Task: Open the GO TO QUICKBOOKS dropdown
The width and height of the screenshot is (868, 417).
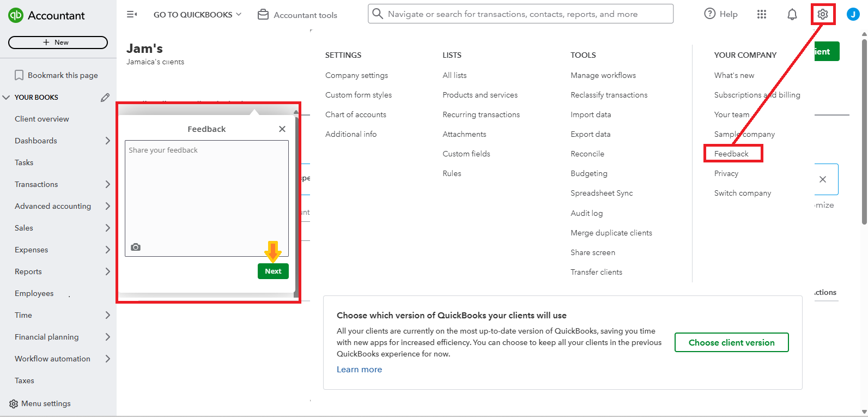Action: point(197,15)
